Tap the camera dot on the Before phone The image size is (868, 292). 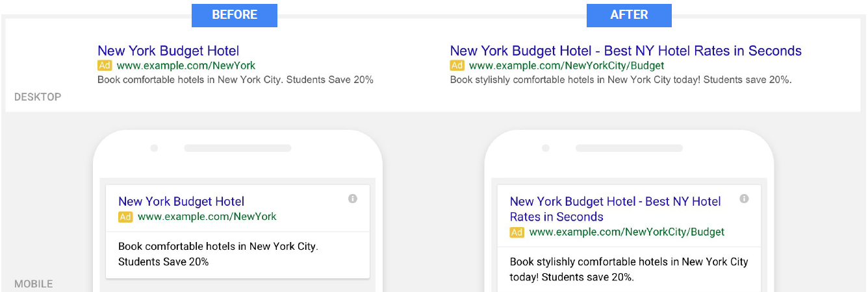point(154,148)
